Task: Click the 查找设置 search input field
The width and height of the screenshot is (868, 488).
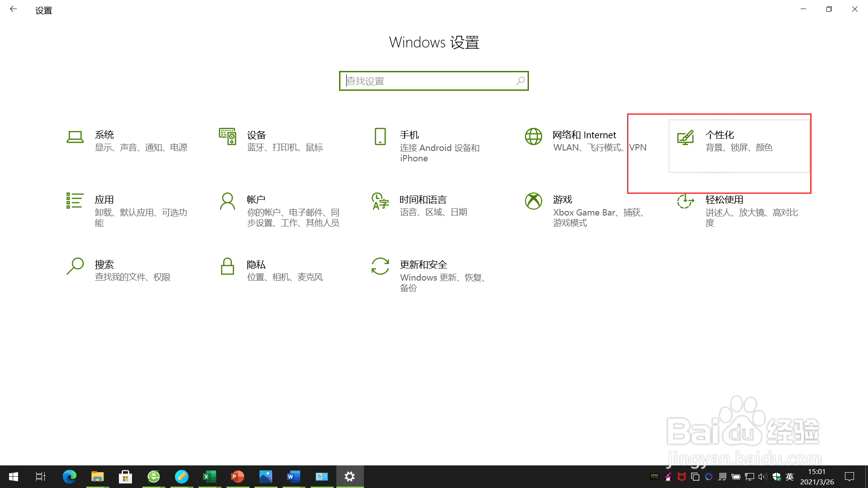Action: (425, 81)
